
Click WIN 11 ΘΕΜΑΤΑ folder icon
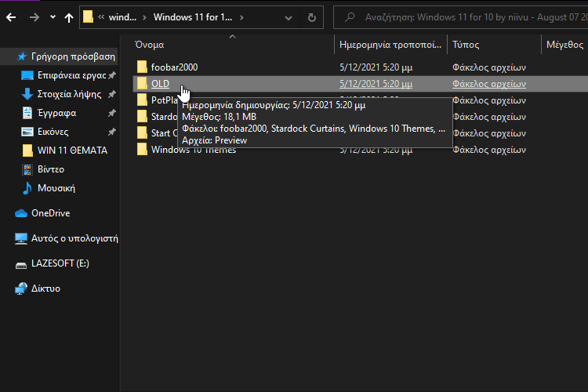(x=27, y=151)
